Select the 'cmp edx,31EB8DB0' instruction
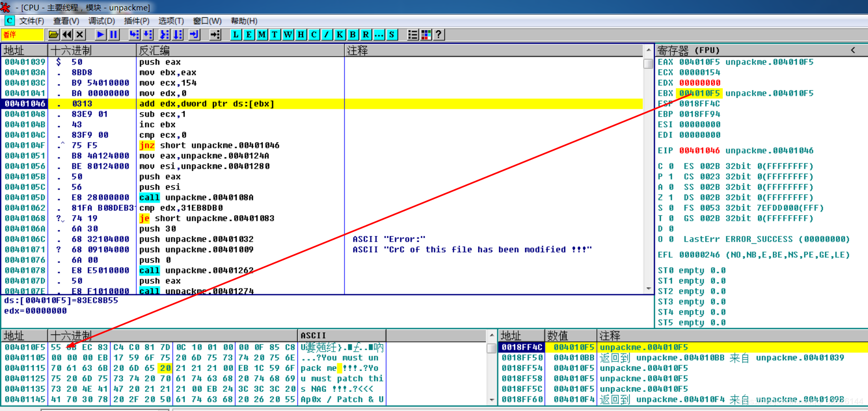The width and height of the screenshot is (868, 411). pos(181,208)
